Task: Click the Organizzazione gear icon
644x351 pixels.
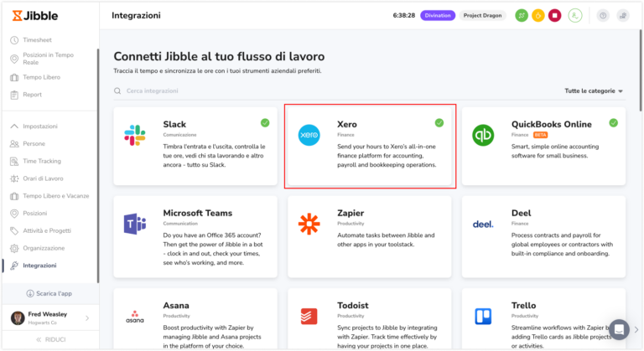Action: pyautogui.click(x=14, y=248)
